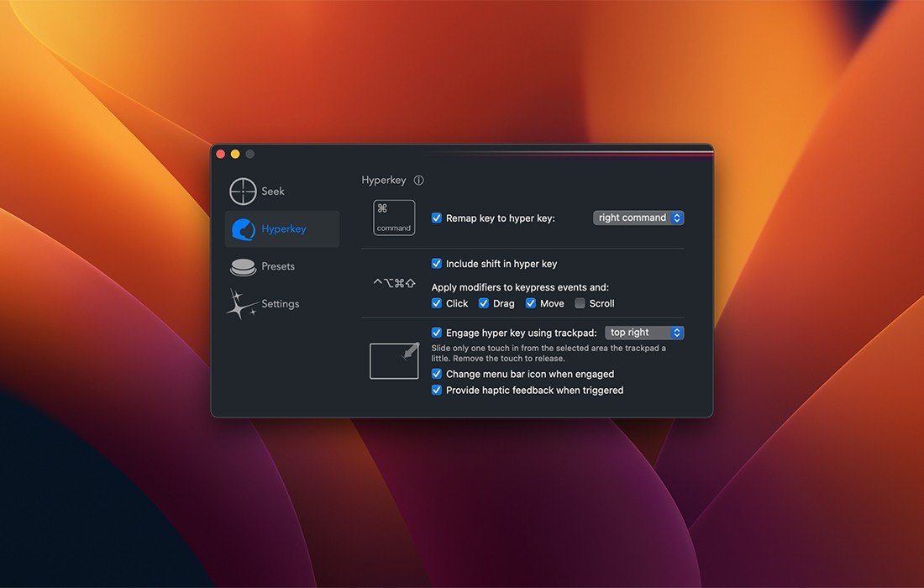Viewport: 924px width, 588px height.
Task: Switch to the Presets tab label
Action: click(x=278, y=266)
